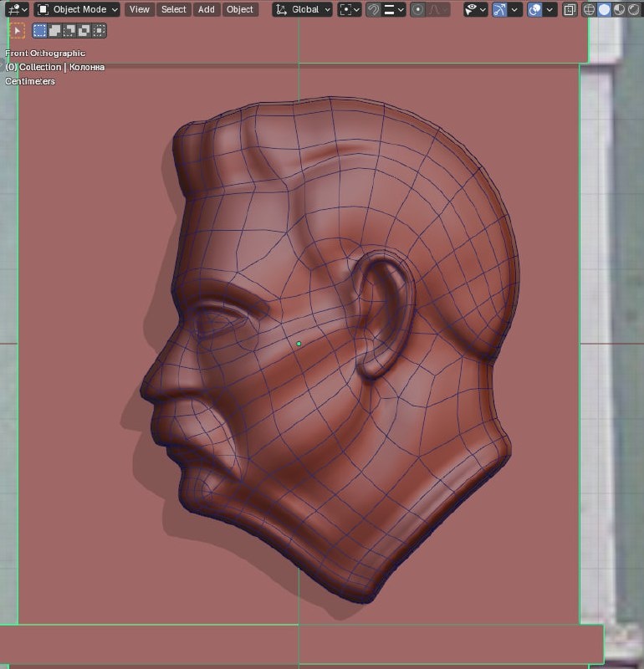Switch to rendered viewport shading
This screenshot has width=644, height=669.
tap(634, 9)
